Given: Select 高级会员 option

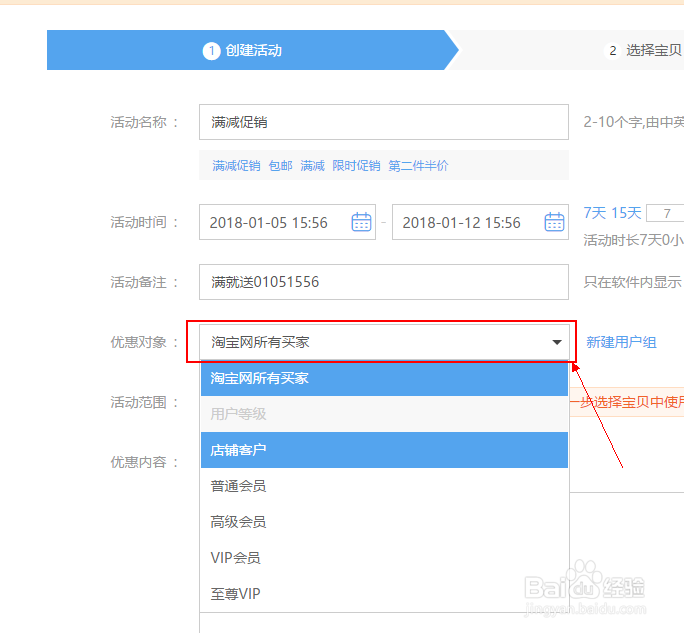Looking at the screenshot, I should click(x=384, y=522).
